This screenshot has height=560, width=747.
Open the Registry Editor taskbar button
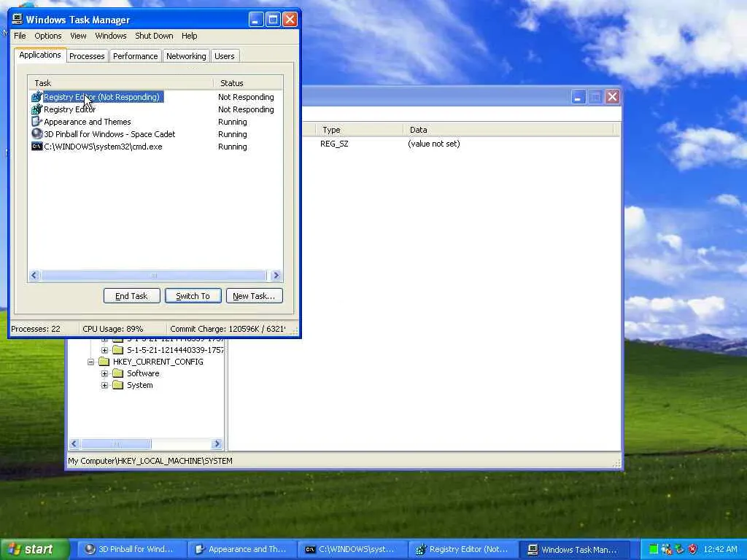tap(462, 550)
